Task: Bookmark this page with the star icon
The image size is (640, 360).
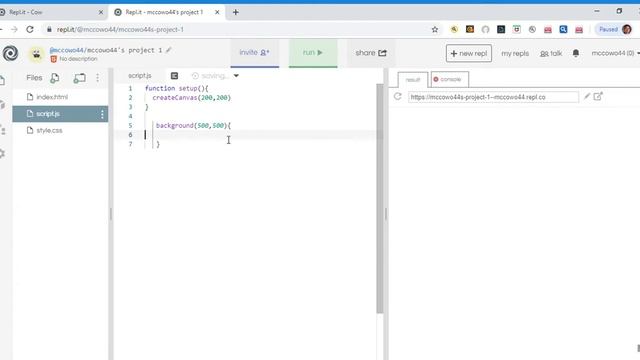Action: click(x=435, y=29)
